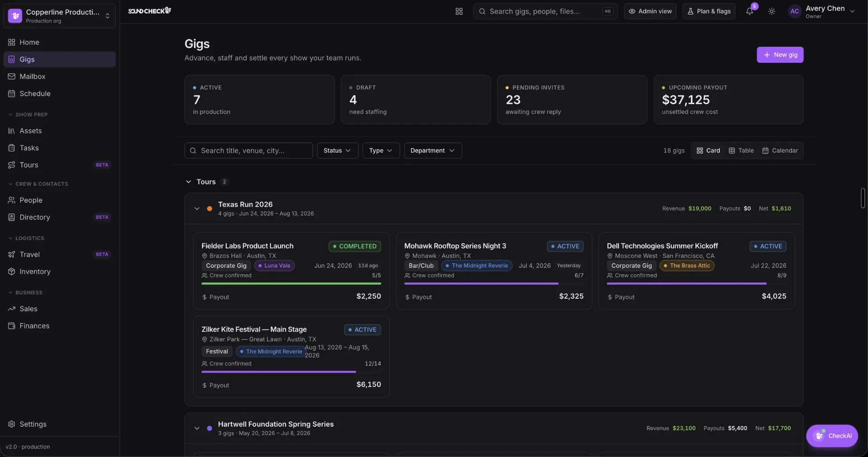Screen dimensions: 868x457
Task: Open the Tours beta page
Action: [x=59, y=165]
